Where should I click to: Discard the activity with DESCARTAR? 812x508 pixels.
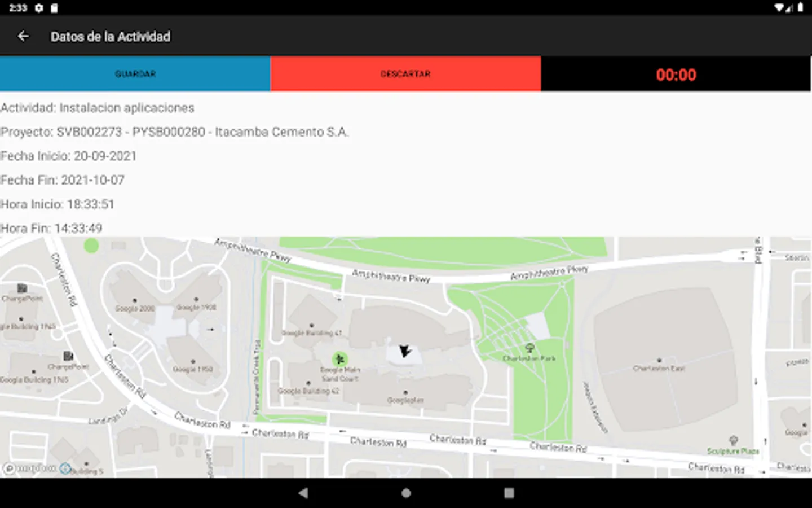(405, 74)
